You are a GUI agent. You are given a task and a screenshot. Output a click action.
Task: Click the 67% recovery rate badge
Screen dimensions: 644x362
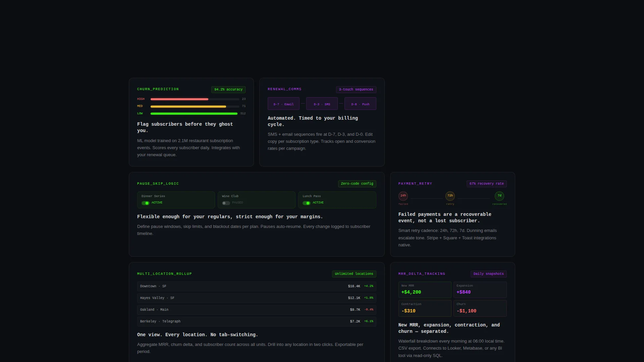pyautogui.click(x=486, y=184)
